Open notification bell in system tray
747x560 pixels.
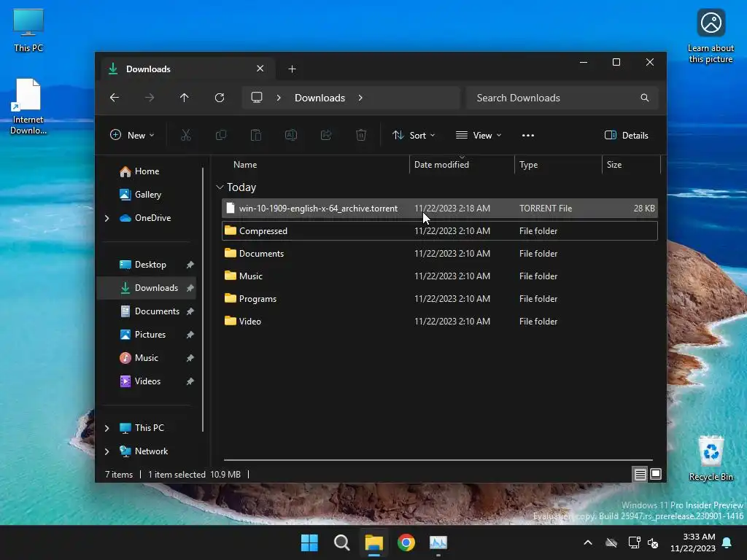coord(727,542)
